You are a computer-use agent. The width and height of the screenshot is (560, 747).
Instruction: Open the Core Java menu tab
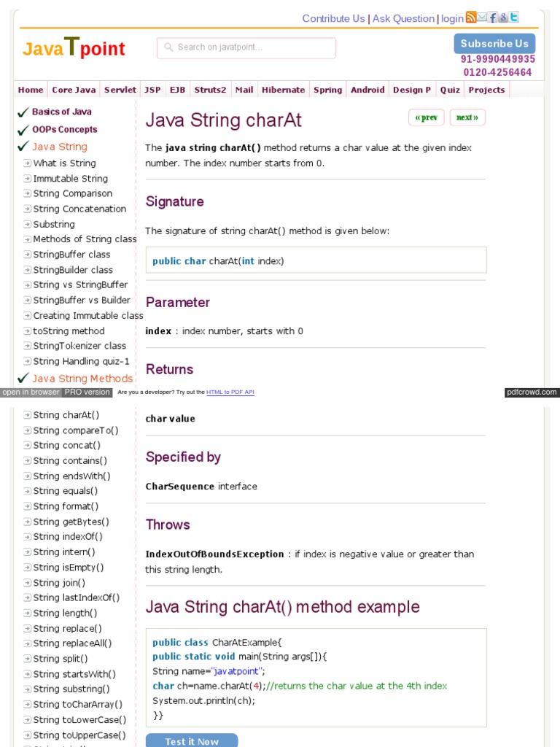click(74, 90)
